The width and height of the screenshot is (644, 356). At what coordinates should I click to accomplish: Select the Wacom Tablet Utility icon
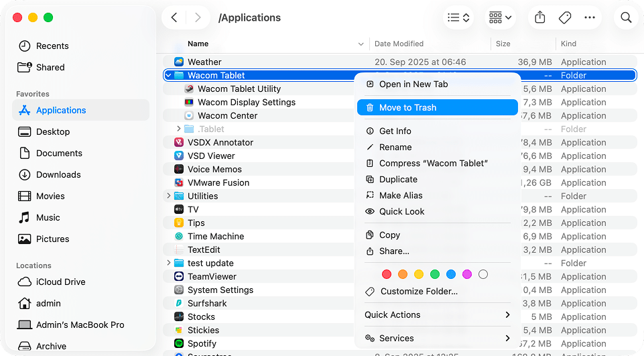pos(189,88)
